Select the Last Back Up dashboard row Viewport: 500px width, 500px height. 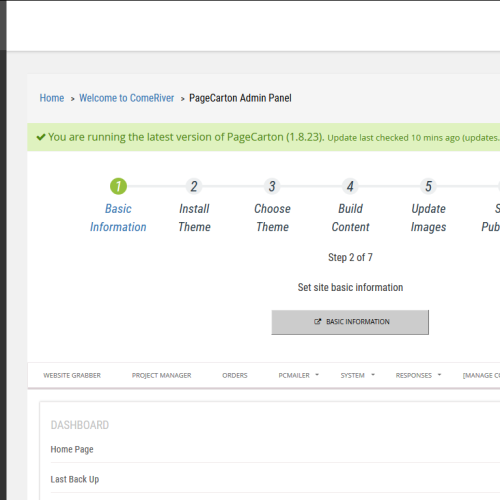275,479
